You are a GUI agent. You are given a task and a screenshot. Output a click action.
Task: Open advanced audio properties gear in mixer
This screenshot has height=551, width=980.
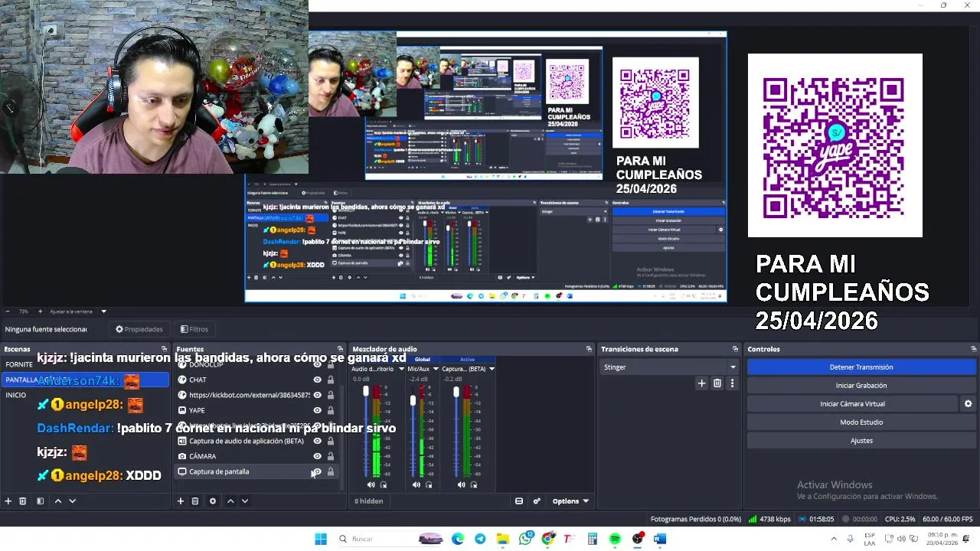click(537, 501)
